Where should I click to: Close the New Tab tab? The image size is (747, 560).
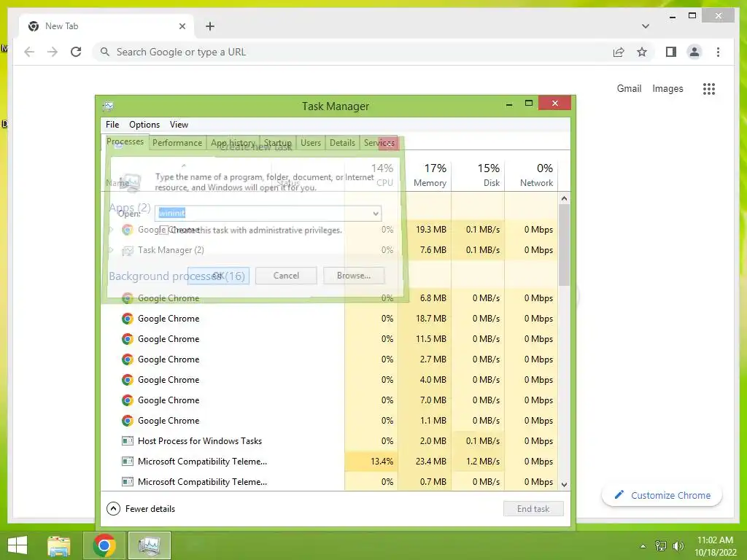pyautogui.click(x=182, y=26)
